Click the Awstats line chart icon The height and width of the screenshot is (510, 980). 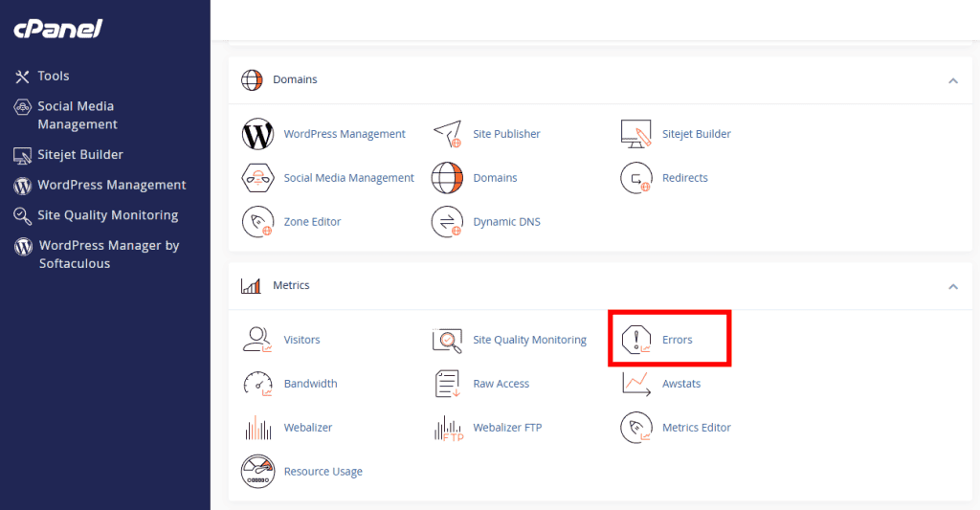tap(636, 384)
